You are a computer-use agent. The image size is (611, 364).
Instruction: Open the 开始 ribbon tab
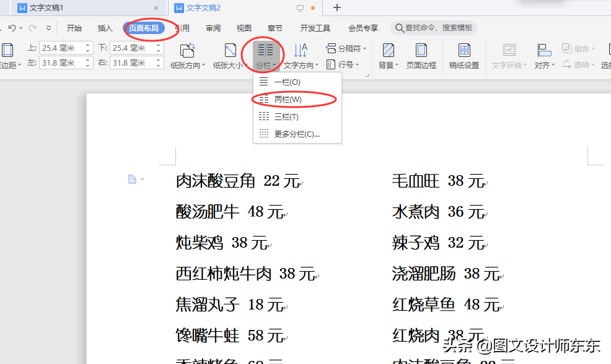coord(74,28)
